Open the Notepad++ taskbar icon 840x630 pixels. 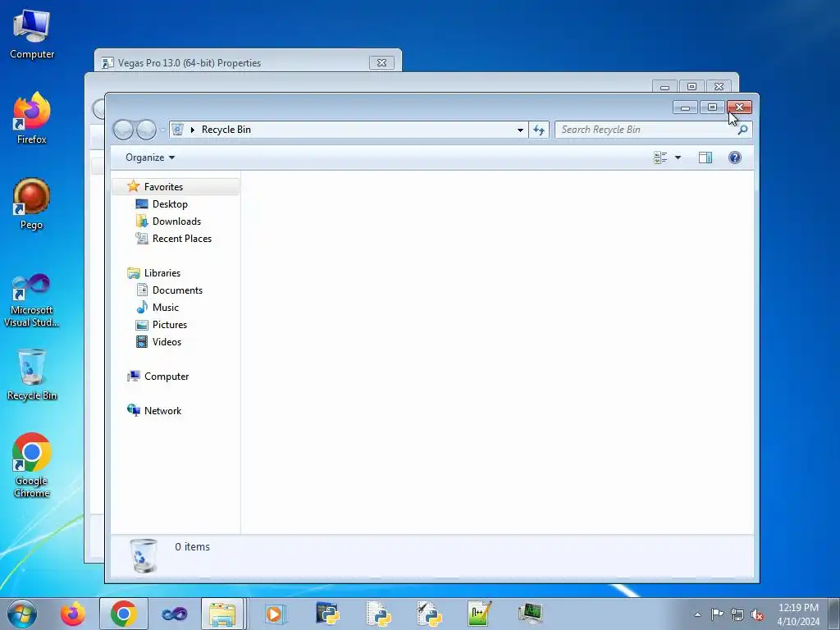point(479,614)
